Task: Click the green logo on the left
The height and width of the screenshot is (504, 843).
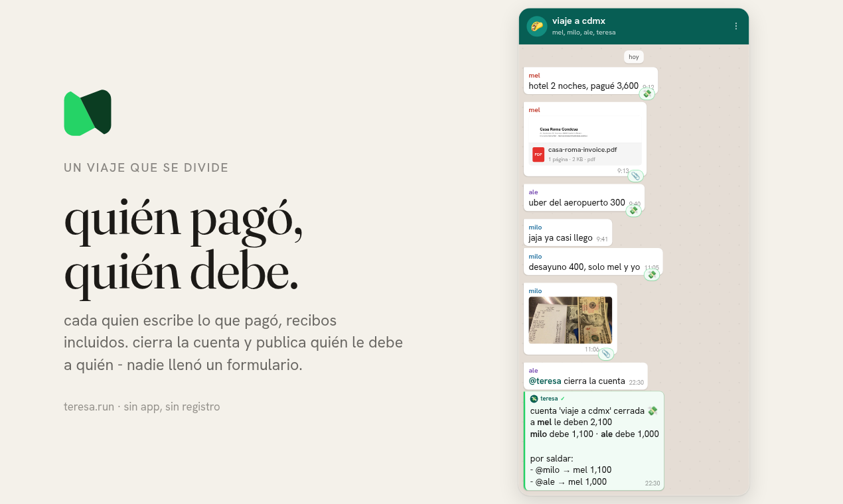Action: pos(88,113)
